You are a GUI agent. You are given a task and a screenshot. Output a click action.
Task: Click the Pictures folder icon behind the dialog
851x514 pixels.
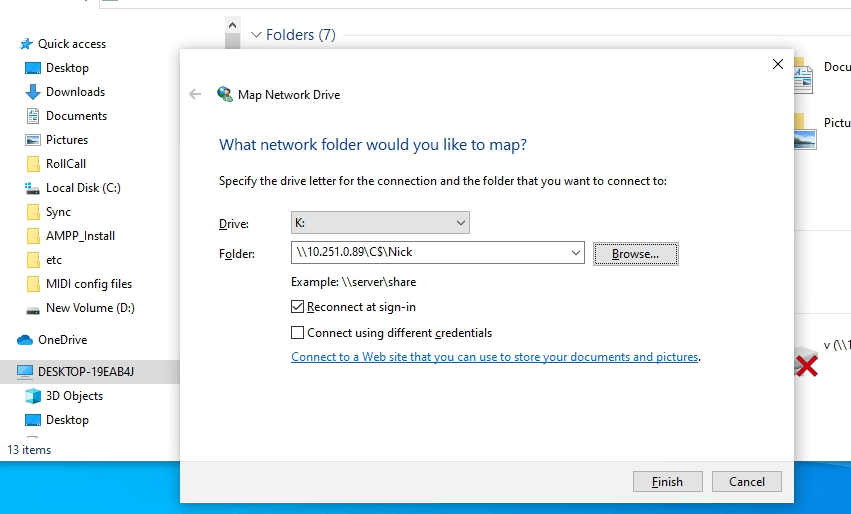click(x=805, y=131)
